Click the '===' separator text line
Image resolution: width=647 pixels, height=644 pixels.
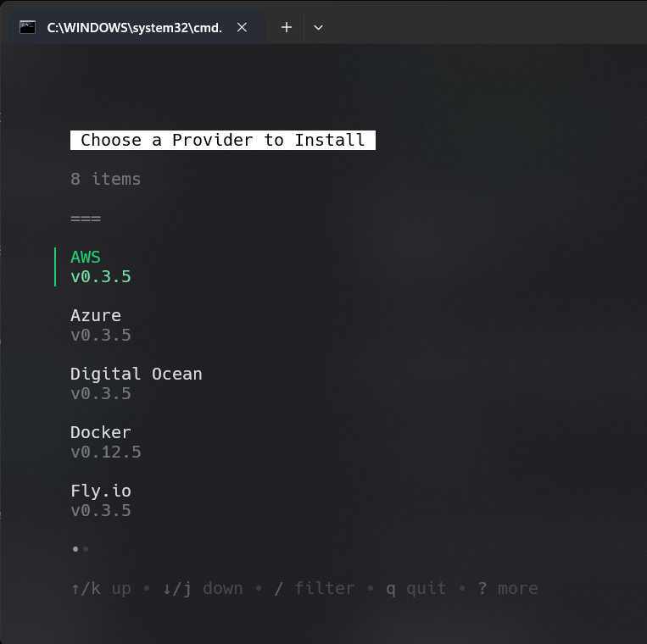[x=86, y=218]
